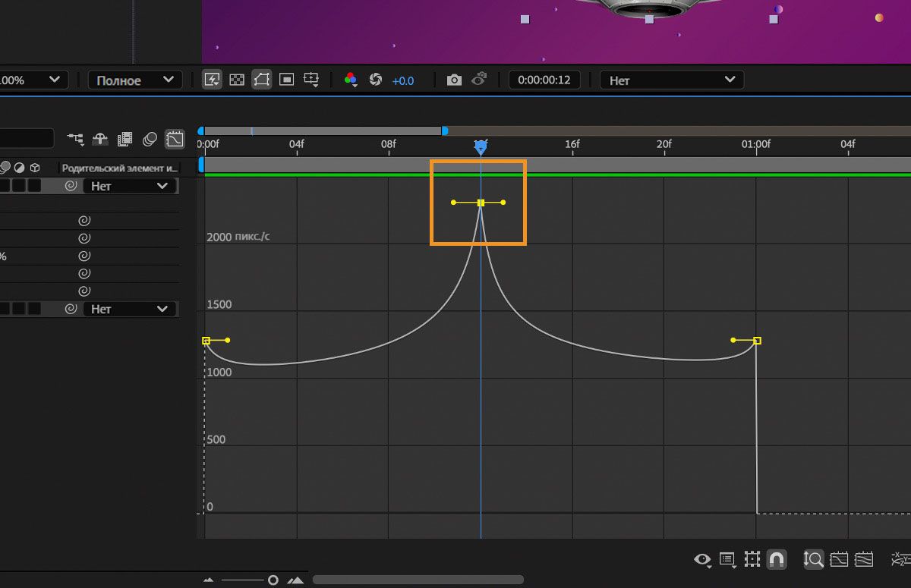Click the reset exposure aperture icon

[x=375, y=80]
